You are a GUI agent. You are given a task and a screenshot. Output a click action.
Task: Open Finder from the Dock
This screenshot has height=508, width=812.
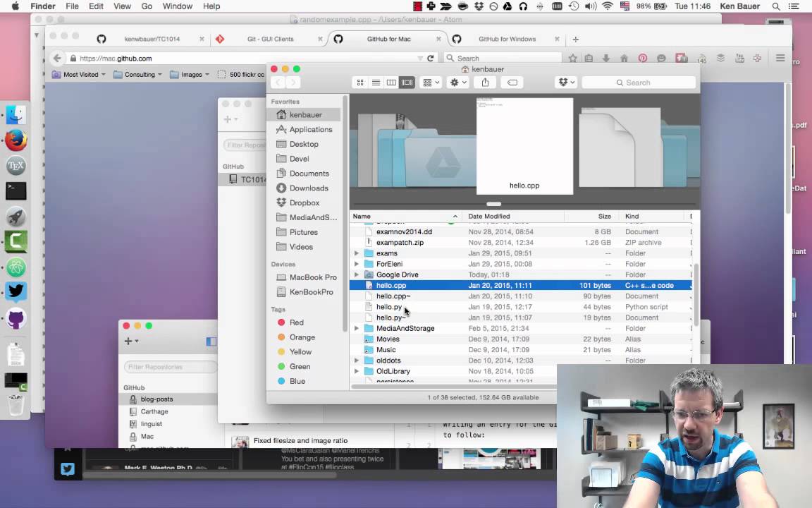[x=16, y=115]
